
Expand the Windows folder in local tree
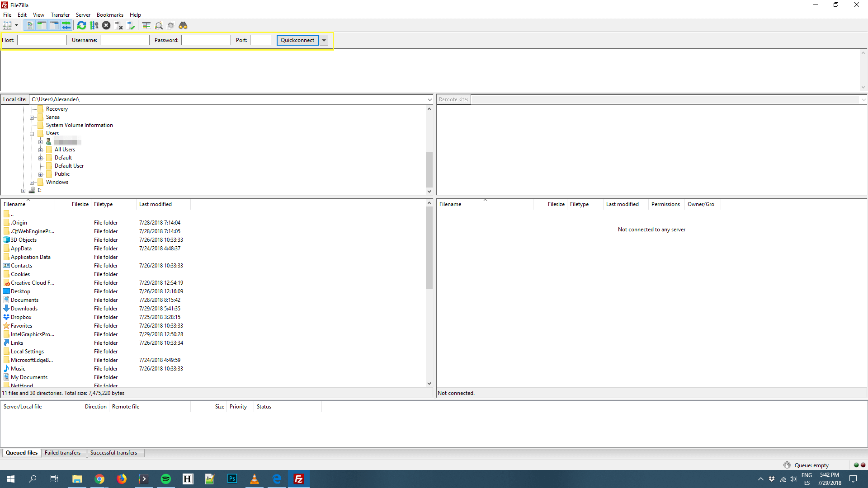(32, 182)
